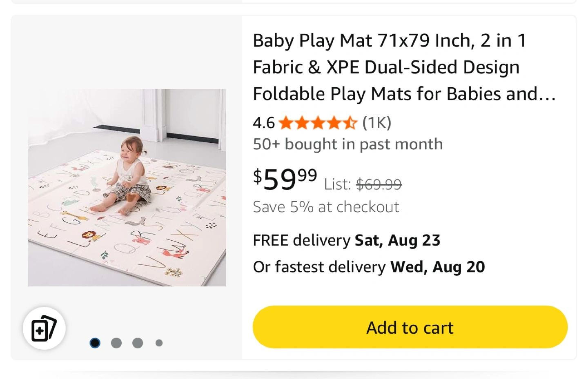Tap the half-filled fifth star
Image resolution: width=588 pixels, height=379 pixels.
pyautogui.click(x=350, y=122)
